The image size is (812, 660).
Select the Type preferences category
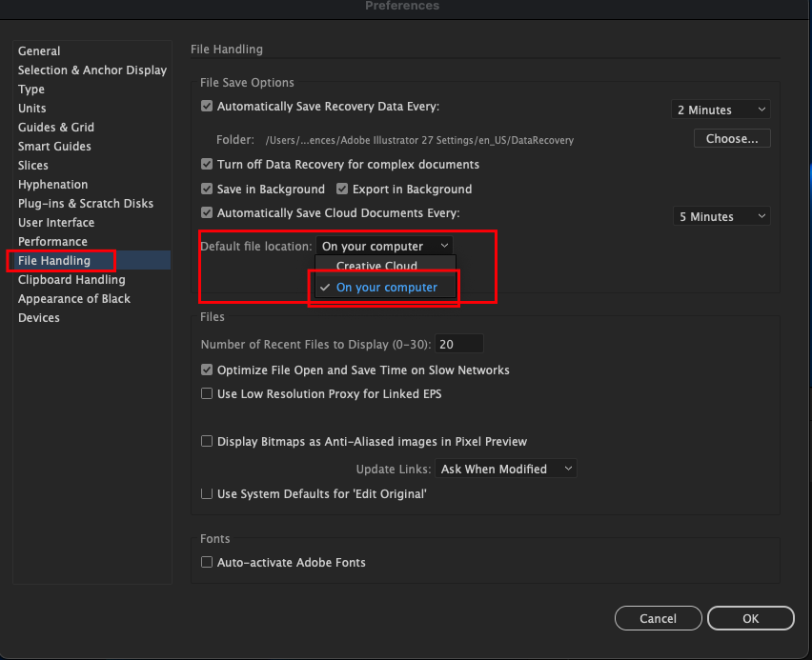click(x=30, y=89)
